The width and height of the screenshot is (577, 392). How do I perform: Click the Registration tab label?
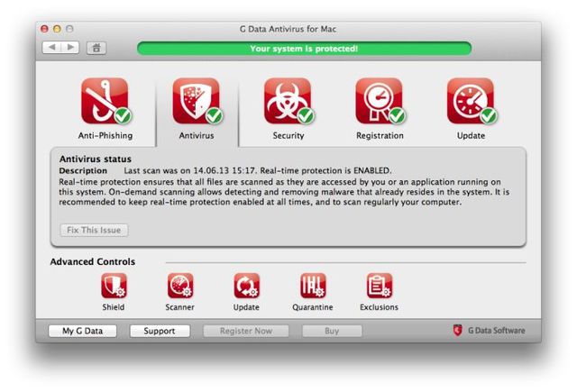pyautogui.click(x=380, y=136)
